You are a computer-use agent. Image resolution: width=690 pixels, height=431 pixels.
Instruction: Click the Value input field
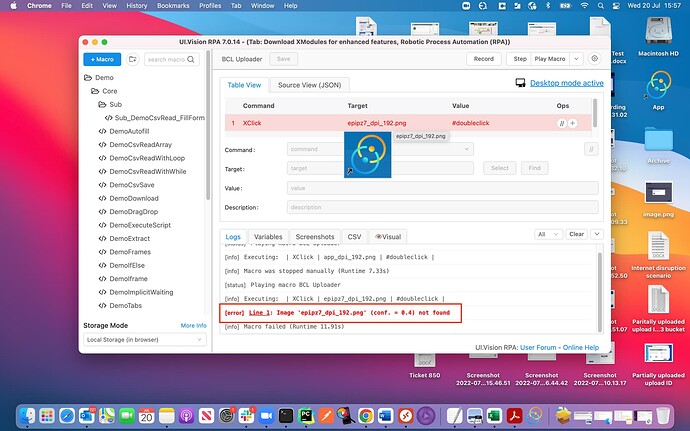[442, 188]
